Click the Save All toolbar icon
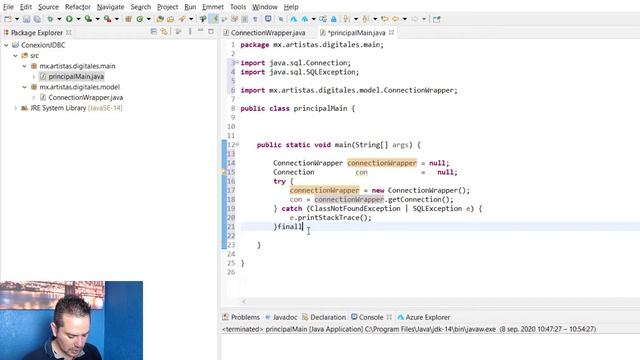The image size is (640, 360). point(37,19)
